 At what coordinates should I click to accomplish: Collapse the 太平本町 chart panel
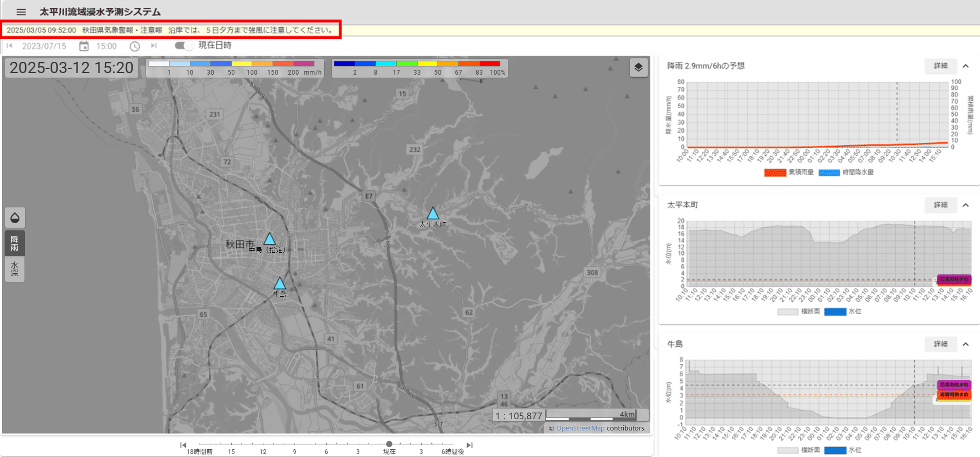(965, 205)
